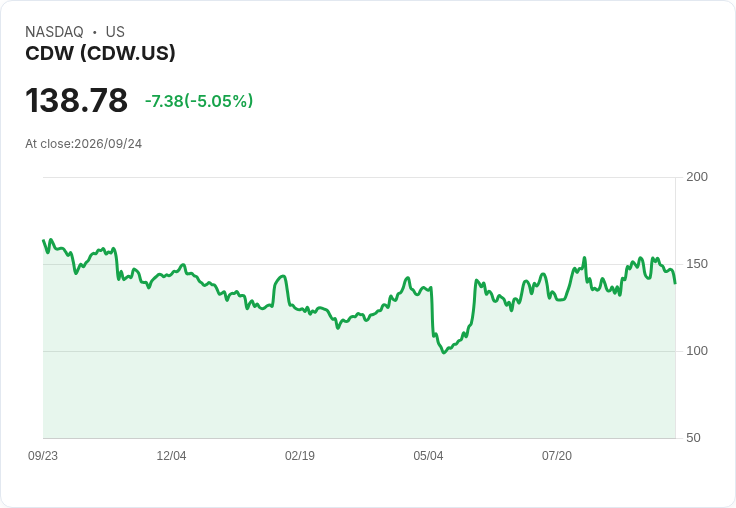Click the 100 price axis label

(x=697, y=351)
